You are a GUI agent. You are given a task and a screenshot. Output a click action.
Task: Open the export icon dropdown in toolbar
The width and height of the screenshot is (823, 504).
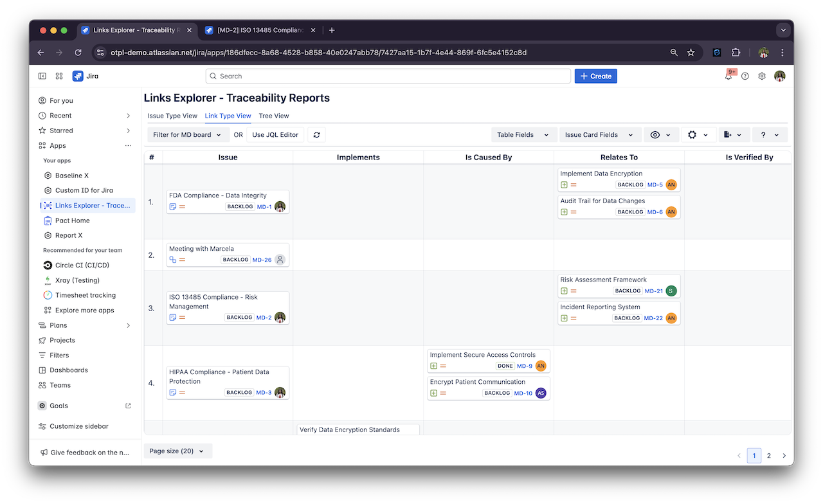(732, 135)
